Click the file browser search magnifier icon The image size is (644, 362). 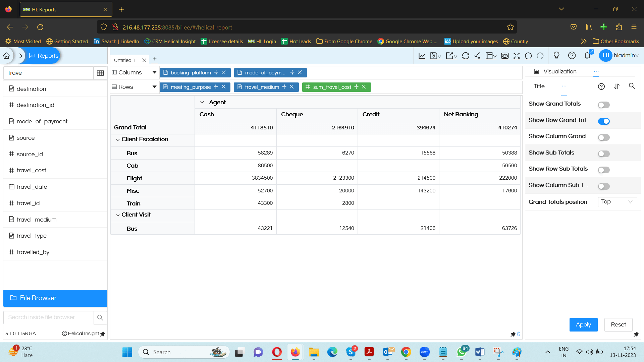pyautogui.click(x=100, y=317)
